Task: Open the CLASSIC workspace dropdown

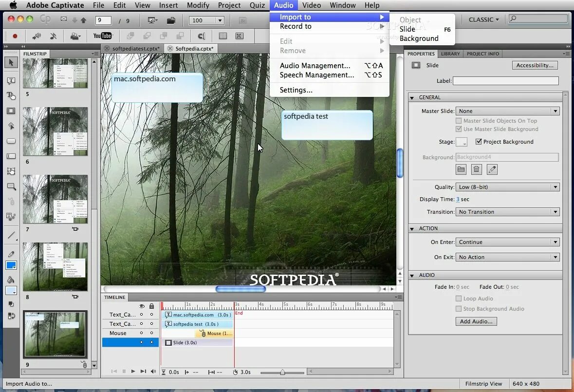Action: 483,20
